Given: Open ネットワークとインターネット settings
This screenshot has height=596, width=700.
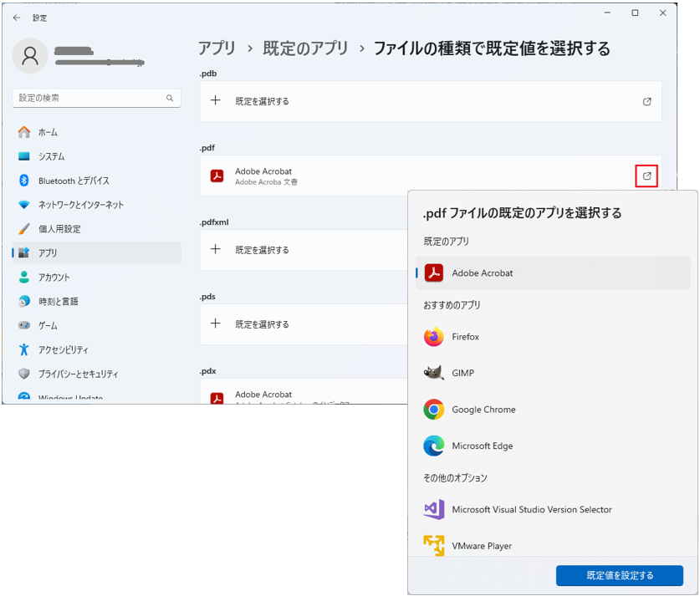Looking at the screenshot, I should point(96,205).
